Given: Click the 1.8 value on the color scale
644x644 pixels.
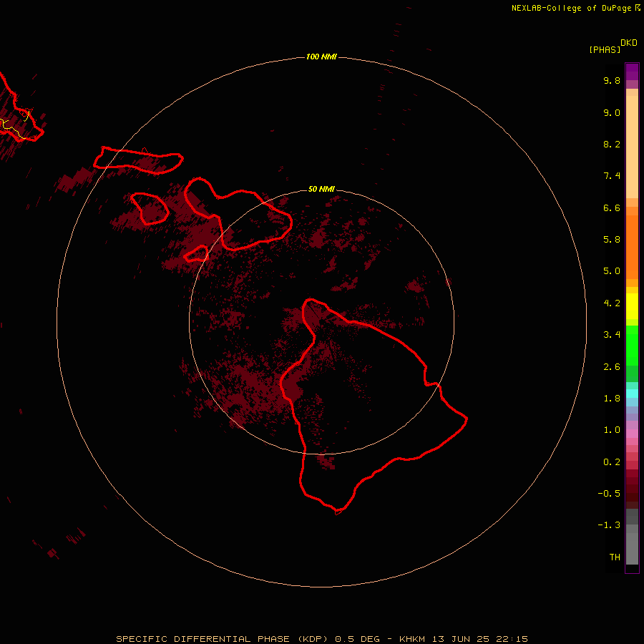Looking at the screenshot, I should tap(612, 399).
